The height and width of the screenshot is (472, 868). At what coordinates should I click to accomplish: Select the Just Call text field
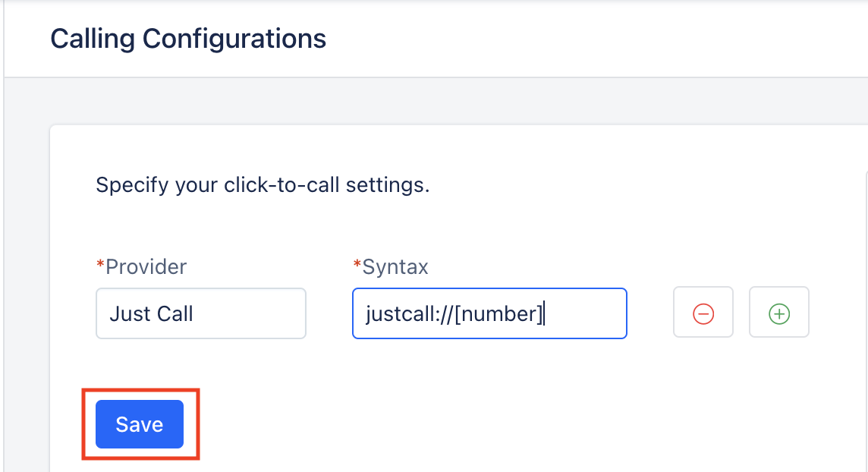201,313
